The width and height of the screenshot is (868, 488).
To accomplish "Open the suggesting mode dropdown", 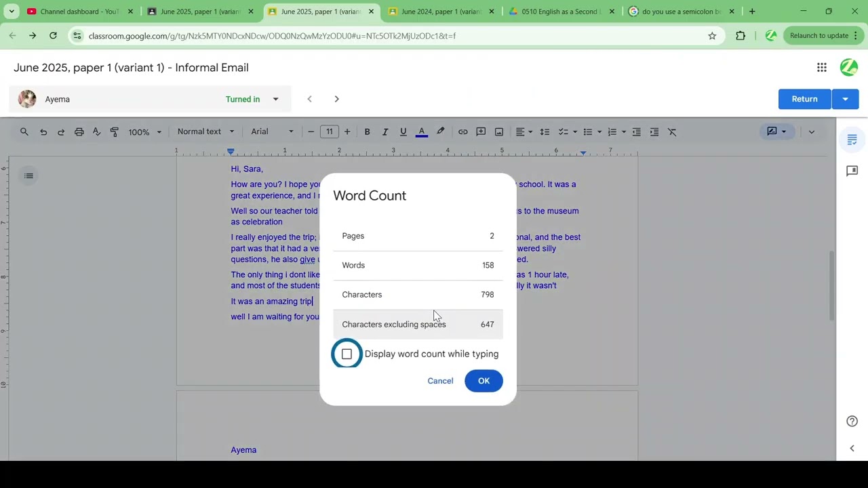I will click(776, 131).
